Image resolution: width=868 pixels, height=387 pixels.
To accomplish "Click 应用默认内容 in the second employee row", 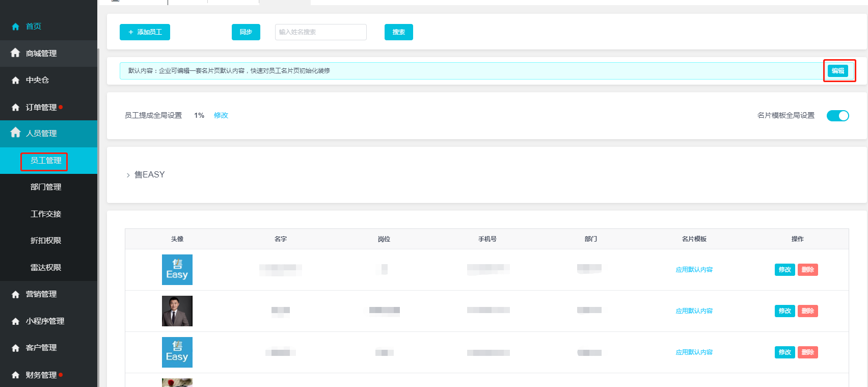I will [x=694, y=311].
